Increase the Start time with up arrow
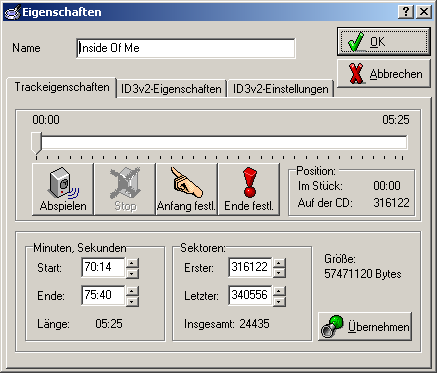Screen dimensions: 437x373 [132, 263]
